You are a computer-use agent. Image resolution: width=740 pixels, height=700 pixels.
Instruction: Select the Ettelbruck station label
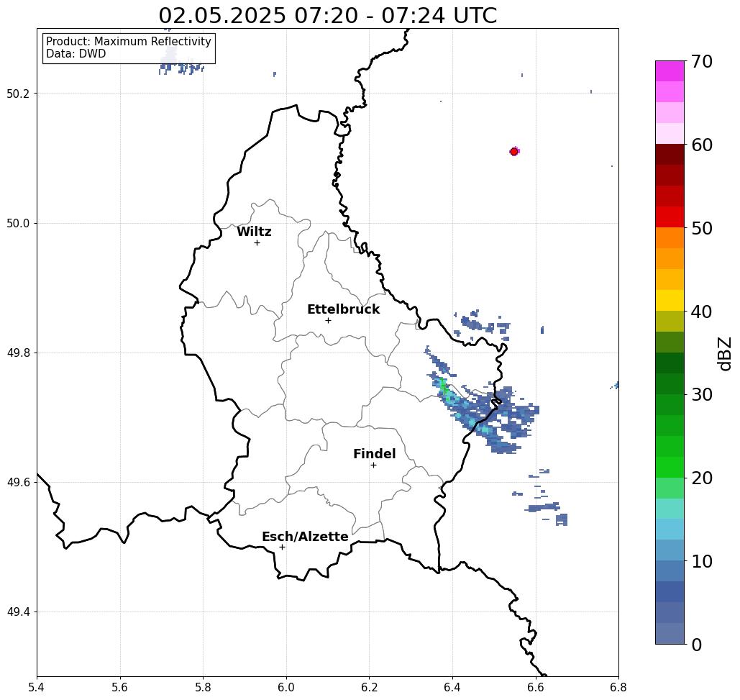point(343,309)
